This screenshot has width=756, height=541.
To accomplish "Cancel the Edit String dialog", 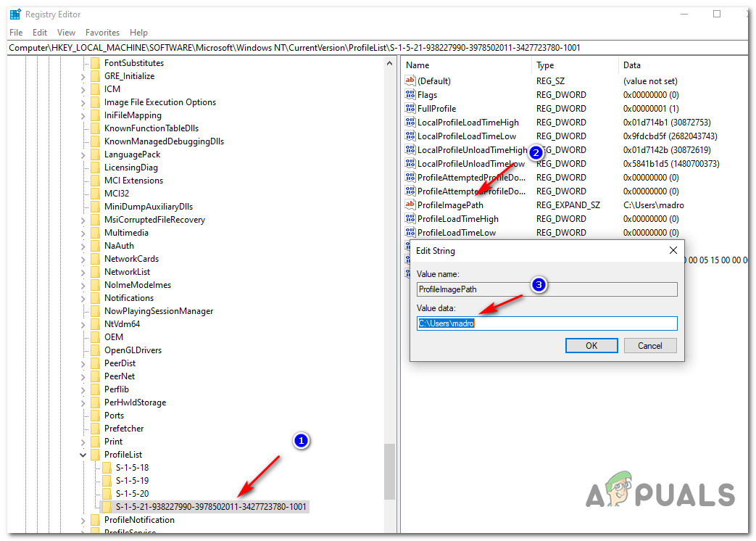I will (x=650, y=345).
